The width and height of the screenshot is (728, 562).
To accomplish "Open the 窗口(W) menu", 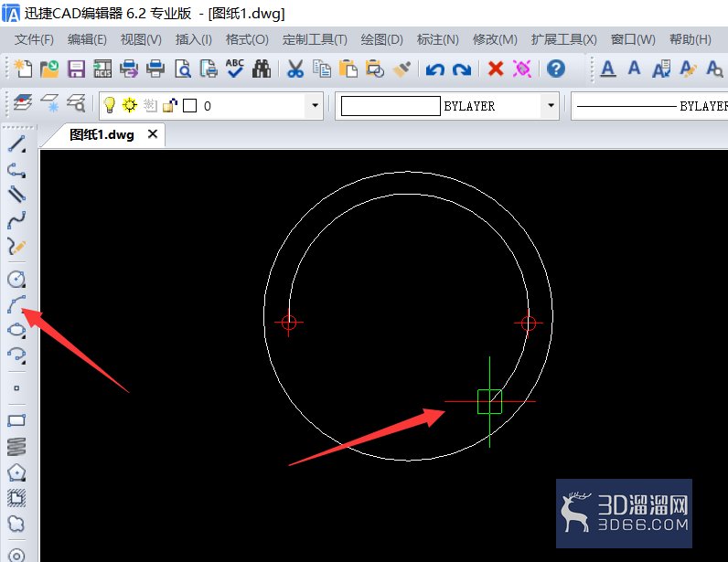I will tap(633, 40).
